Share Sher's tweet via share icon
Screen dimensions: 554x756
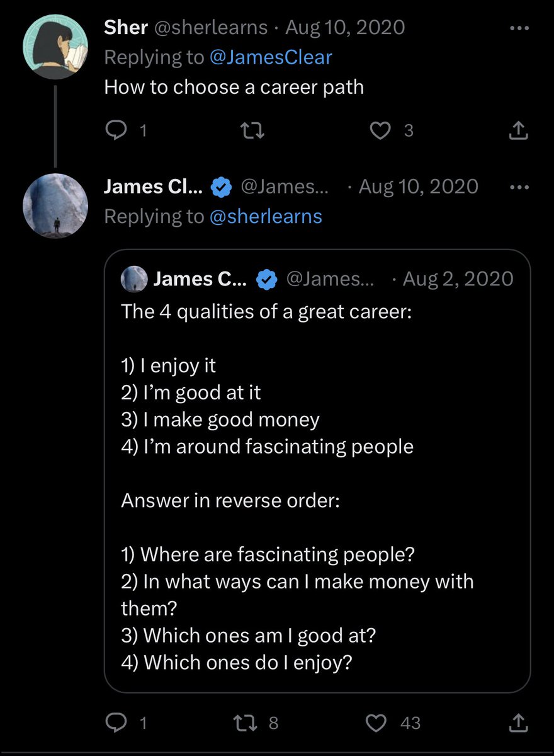coord(517,130)
